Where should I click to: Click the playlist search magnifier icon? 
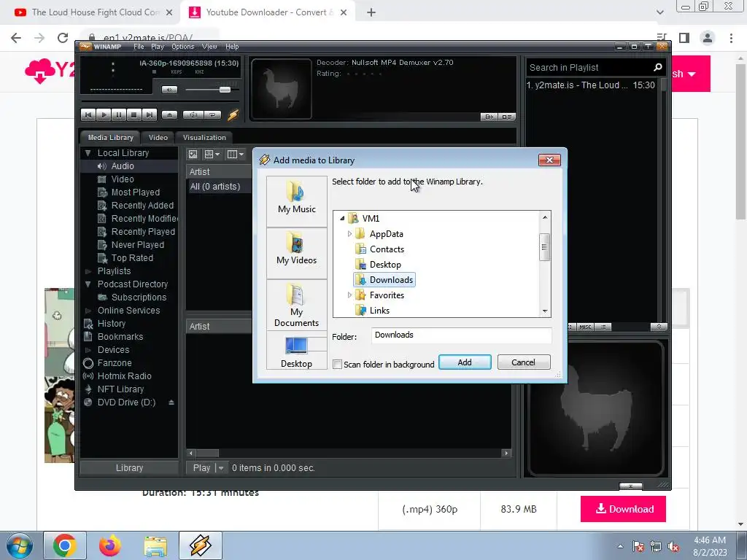pyautogui.click(x=657, y=68)
